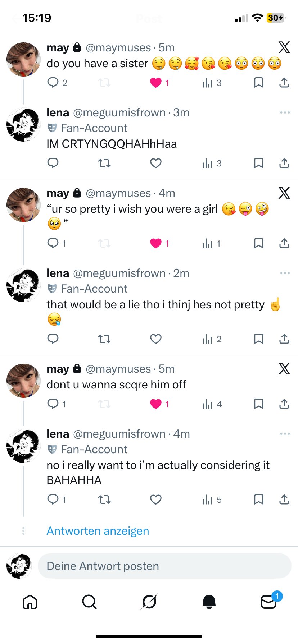Screen dimensions: 298x644
Task: Unlike may's "do you have a sister" post
Action: point(155,83)
